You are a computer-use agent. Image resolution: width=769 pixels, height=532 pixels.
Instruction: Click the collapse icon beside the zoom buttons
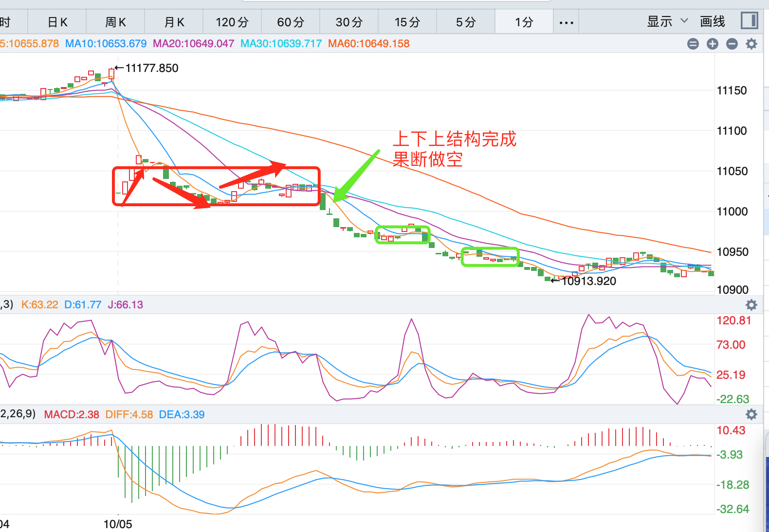(x=693, y=44)
